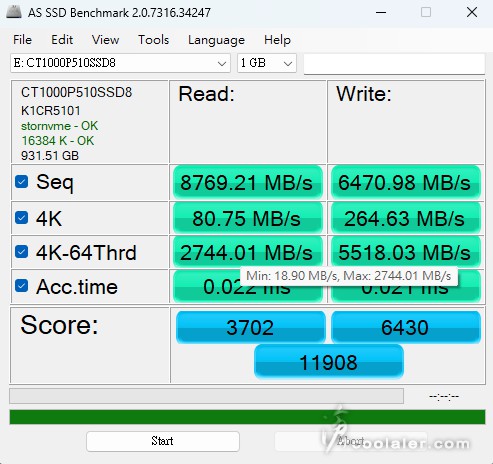Open the Tools menu

(154, 40)
